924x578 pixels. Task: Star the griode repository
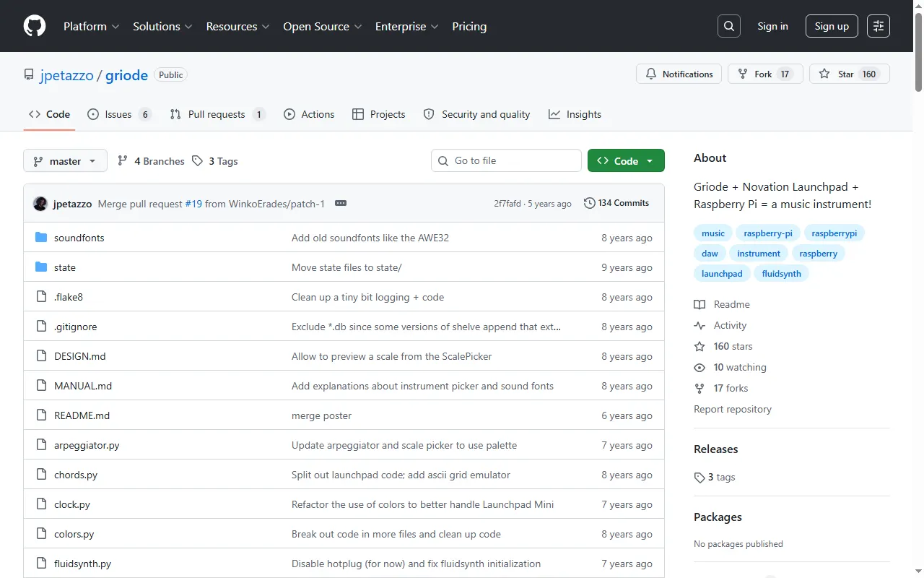[850, 74]
